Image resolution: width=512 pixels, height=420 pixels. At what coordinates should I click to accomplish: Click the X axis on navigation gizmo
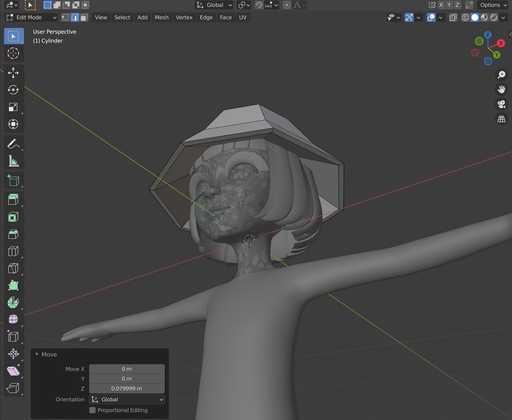[x=501, y=43]
